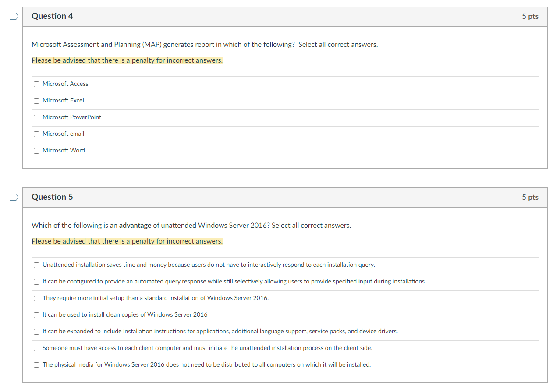
Task: Click the Question 5 heading
Action: coord(52,197)
